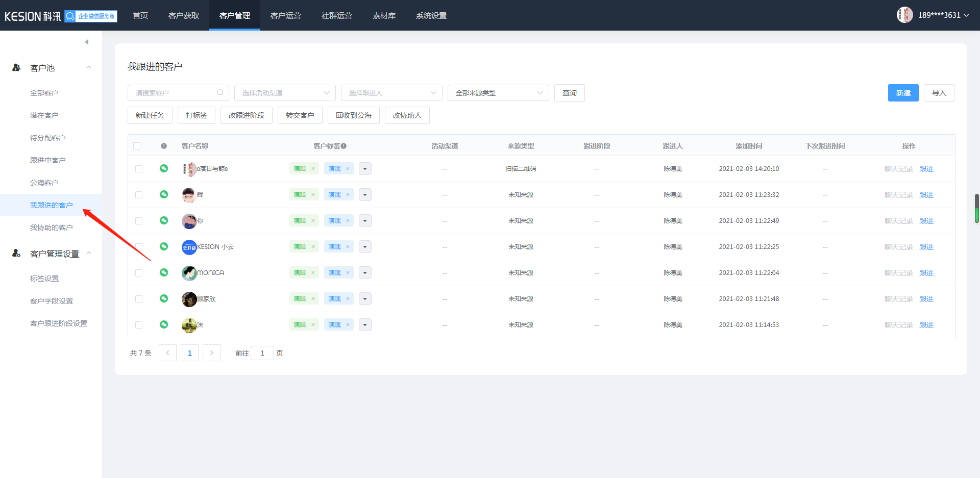Open 公海客户 in sidebar
This screenshot has height=478, width=980.
(44, 183)
